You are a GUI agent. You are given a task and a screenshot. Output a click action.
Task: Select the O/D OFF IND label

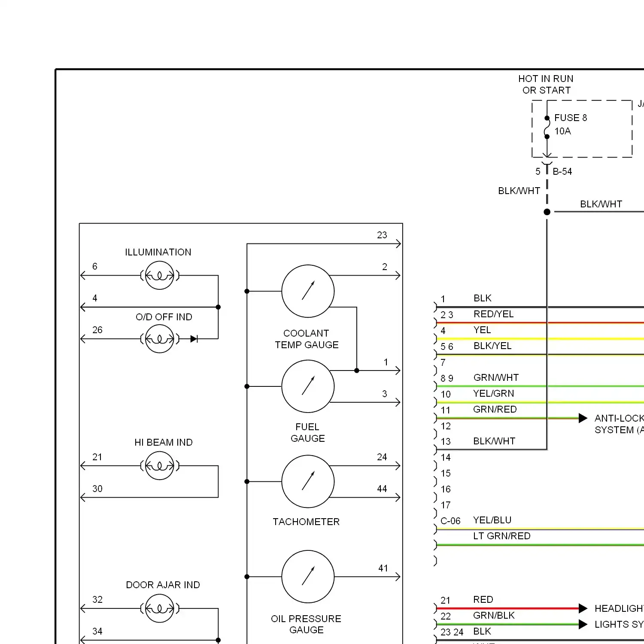coord(164,317)
